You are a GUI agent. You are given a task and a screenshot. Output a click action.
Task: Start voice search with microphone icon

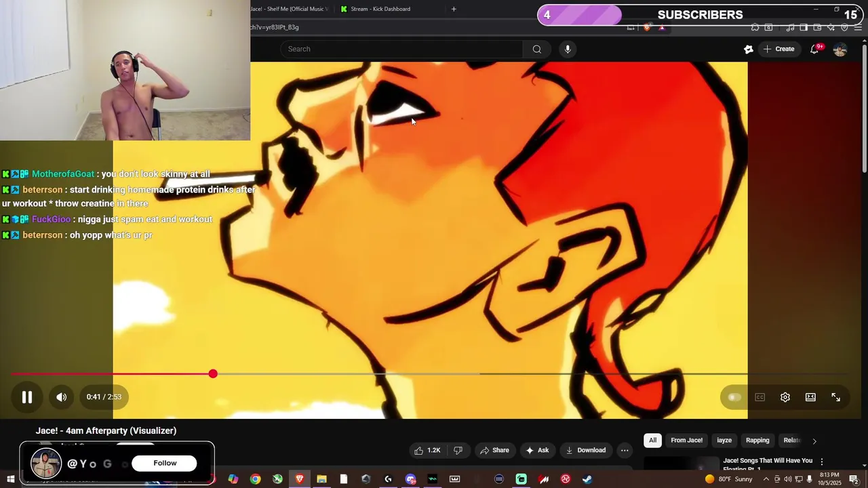point(568,49)
